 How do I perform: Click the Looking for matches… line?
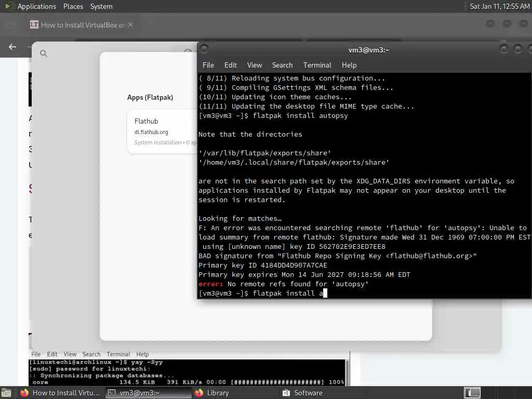click(240, 219)
